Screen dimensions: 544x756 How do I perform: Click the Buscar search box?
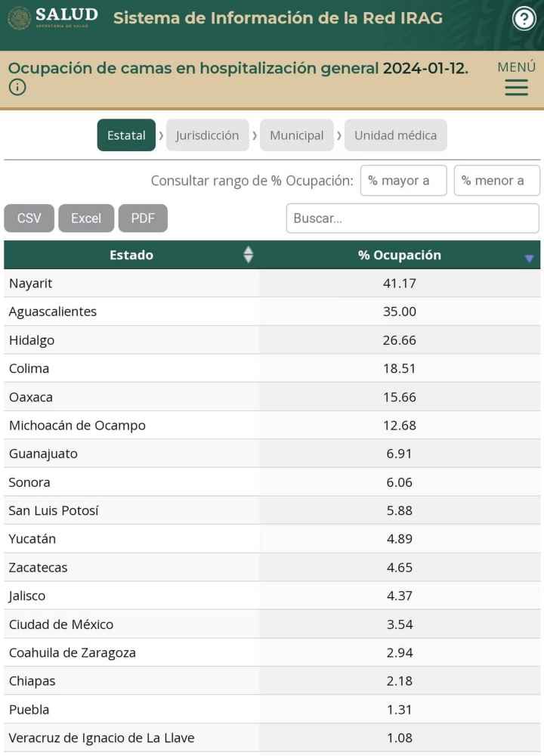(413, 218)
